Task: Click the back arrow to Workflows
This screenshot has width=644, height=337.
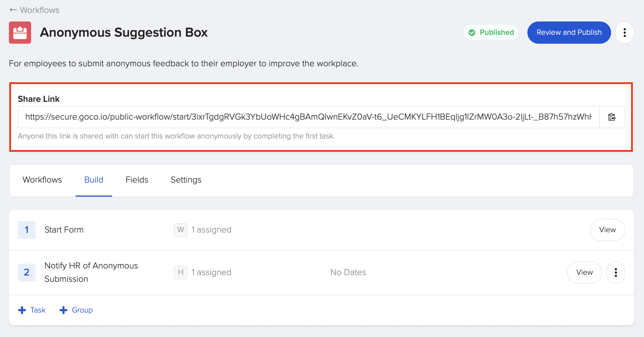Action: click(13, 10)
